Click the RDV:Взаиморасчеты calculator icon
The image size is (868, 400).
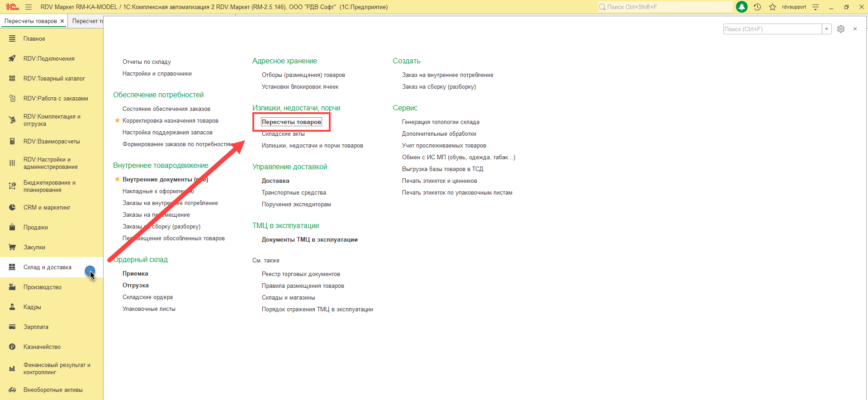point(12,142)
